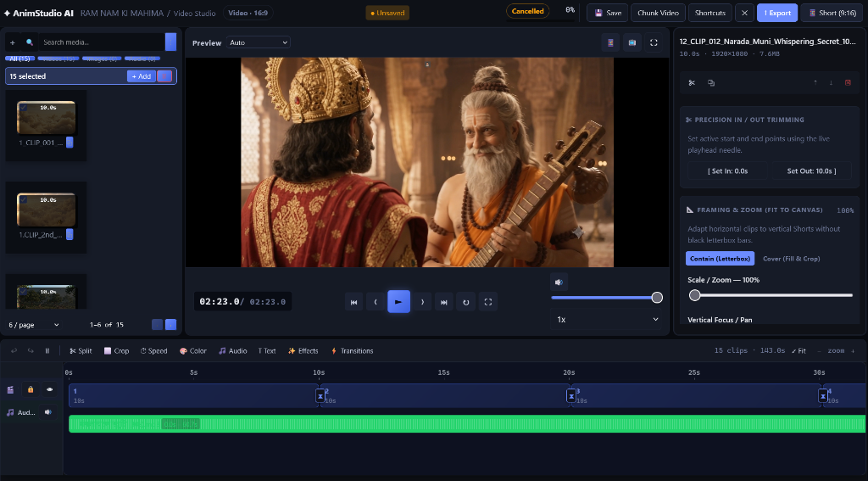Open the Video 16:9 aspect selector

pyautogui.click(x=248, y=13)
